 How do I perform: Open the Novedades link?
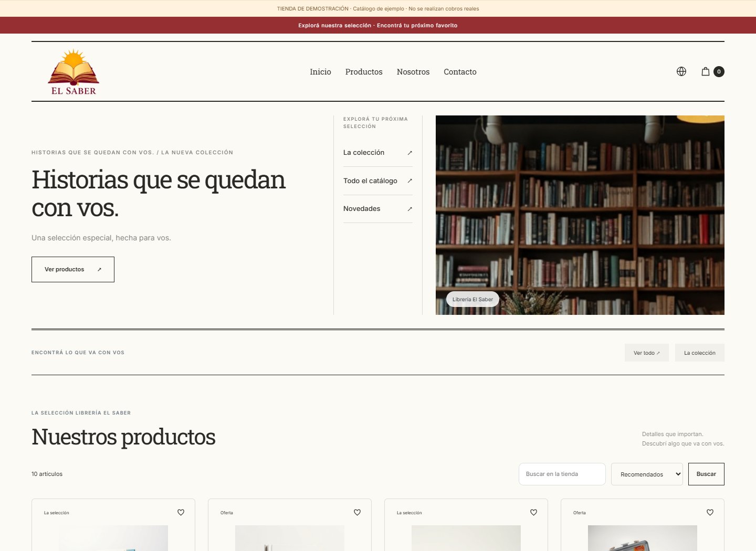pos(378,209)
